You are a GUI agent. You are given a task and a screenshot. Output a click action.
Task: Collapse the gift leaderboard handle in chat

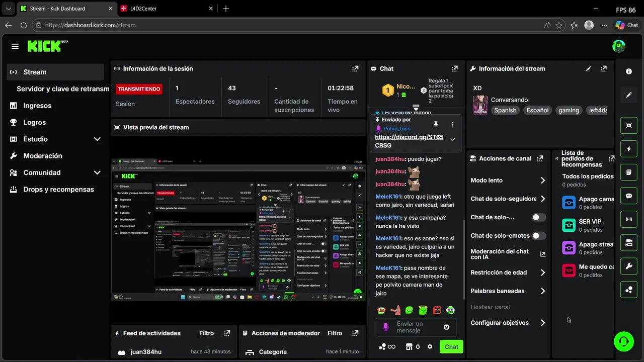point(416,108)
